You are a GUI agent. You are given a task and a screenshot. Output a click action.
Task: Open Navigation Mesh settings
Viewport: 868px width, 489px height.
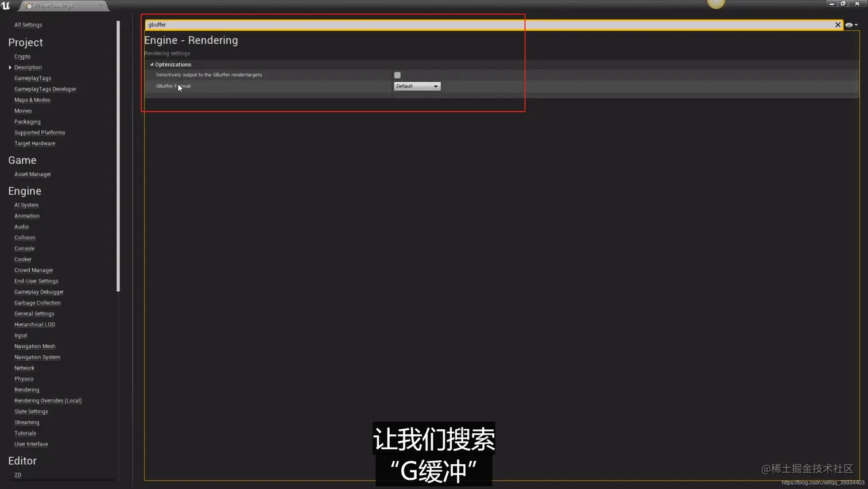point(35,347)
